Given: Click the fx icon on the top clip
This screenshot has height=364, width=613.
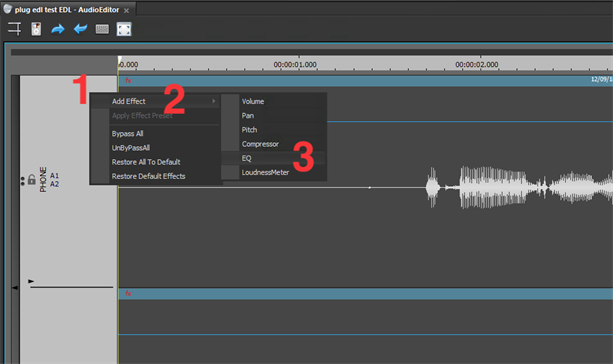Looking at the screenshot, I should click(128, 80).
